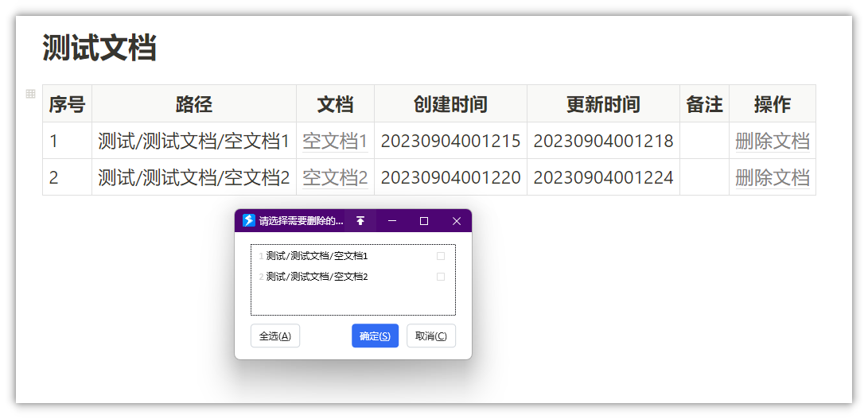868x419 pixels.
Task: Cancel with the 取消(C) button
Action: [x=431, y=336]
